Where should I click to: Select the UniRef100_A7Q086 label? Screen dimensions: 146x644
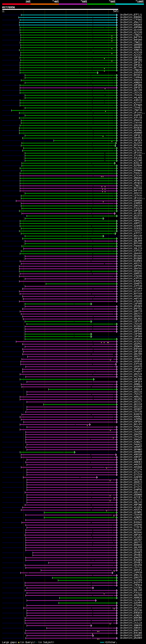[x=131, y=276]
